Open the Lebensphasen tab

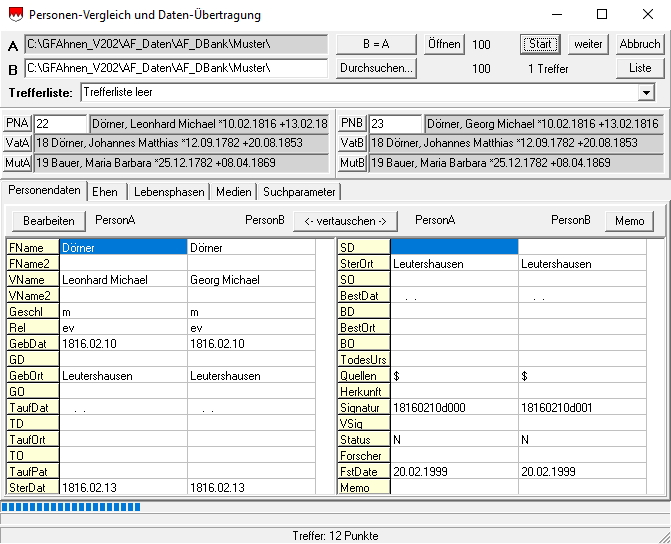[169, 192]
